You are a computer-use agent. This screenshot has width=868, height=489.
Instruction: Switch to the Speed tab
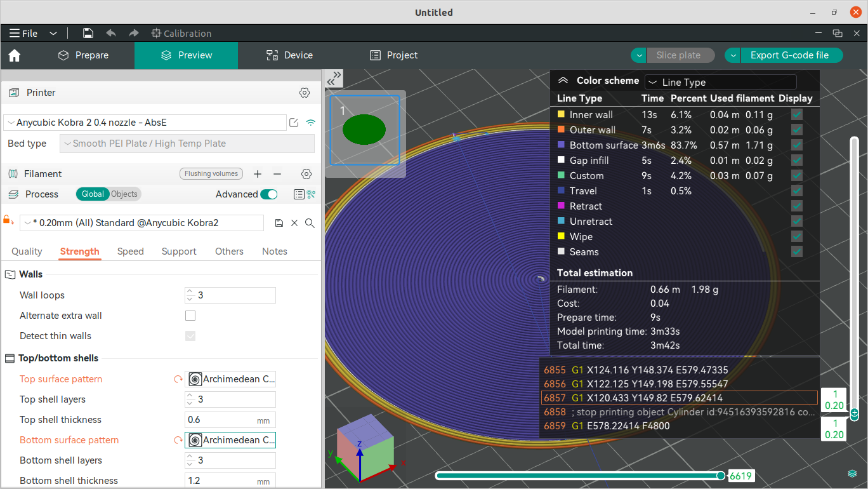click(x=131, y=251)
